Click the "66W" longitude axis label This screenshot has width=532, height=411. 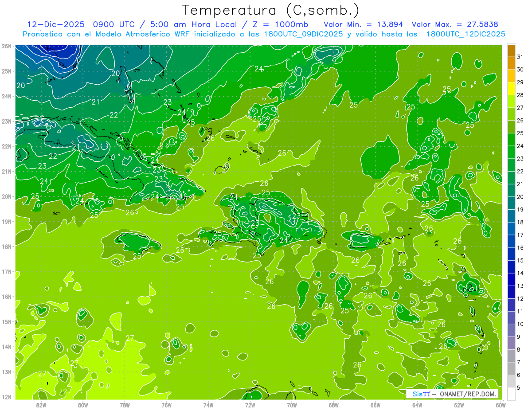376,404
